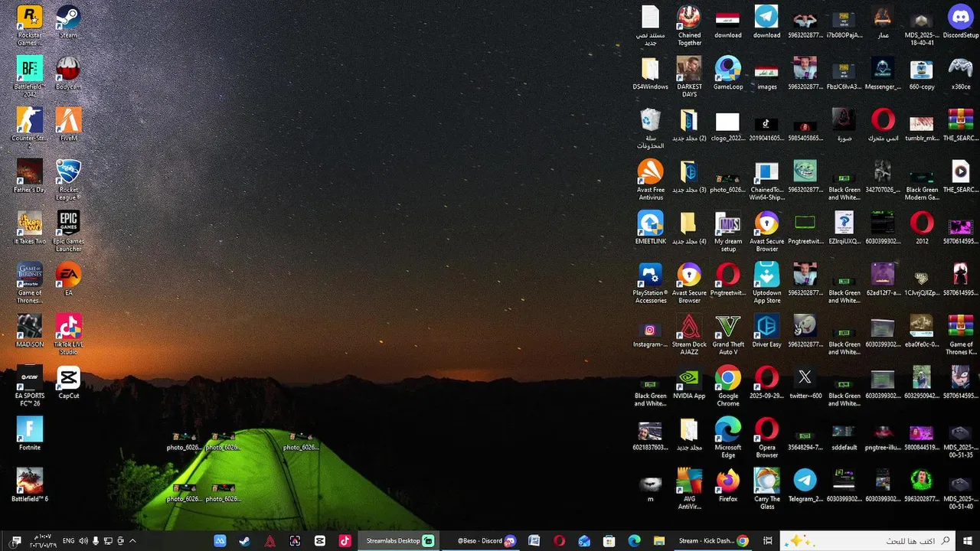The width and height of the screenshot is (980, 551).
Task: Select the DARKEST DAYS shortcut
Action: [689, 77]
